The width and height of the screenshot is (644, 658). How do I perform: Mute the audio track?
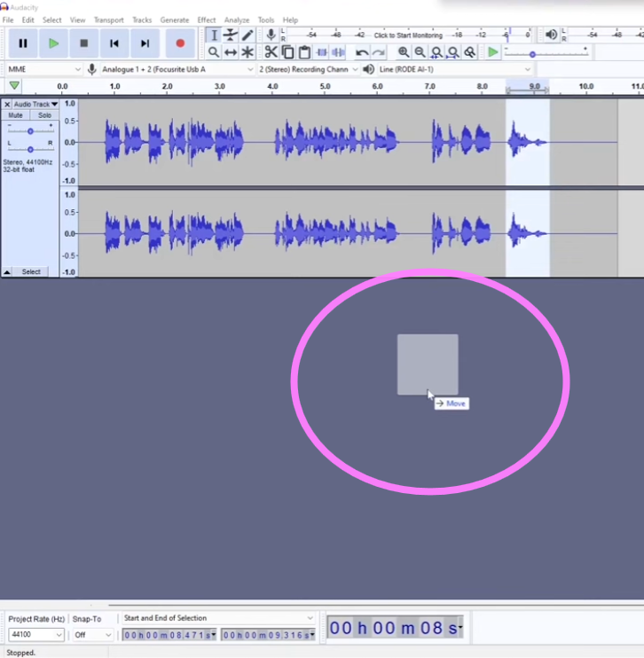click(x=16, y=115)
